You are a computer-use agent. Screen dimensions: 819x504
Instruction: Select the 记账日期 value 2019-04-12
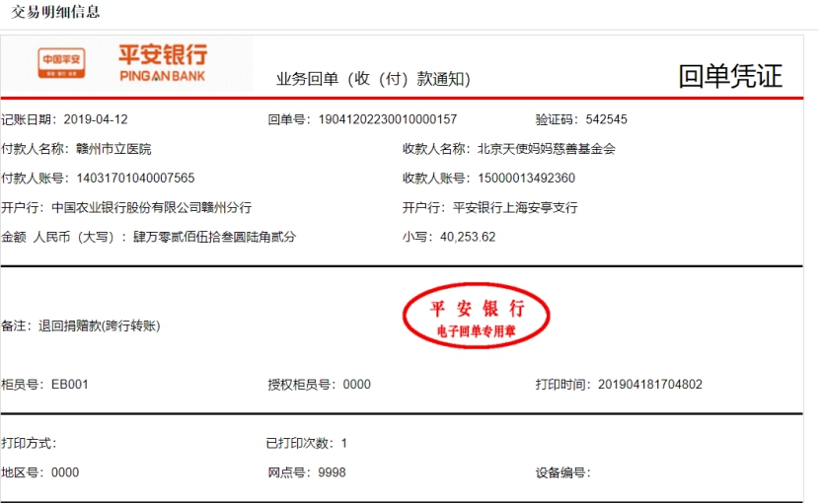click(x=96, y=119)
